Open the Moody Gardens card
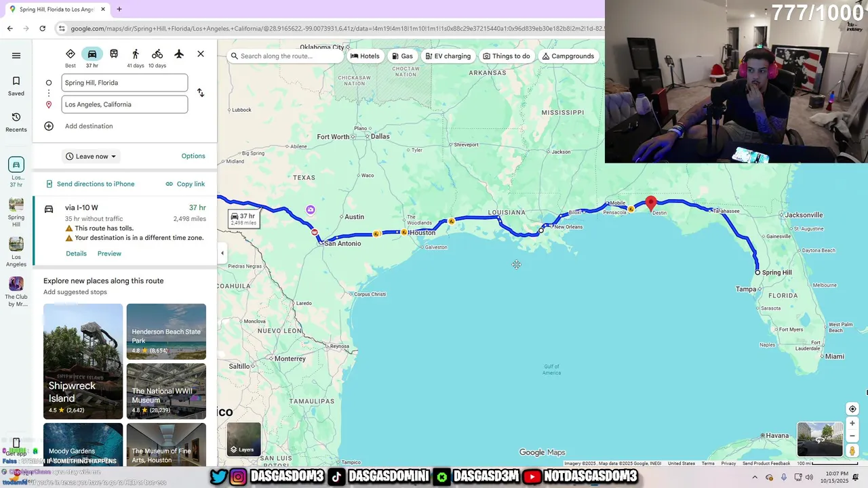 click(83, 445)
